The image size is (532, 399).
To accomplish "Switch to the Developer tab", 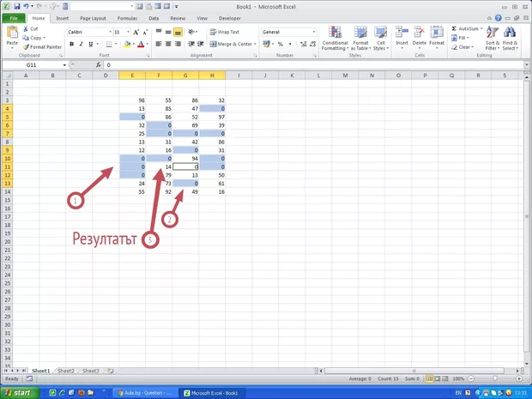I will 230,18.
